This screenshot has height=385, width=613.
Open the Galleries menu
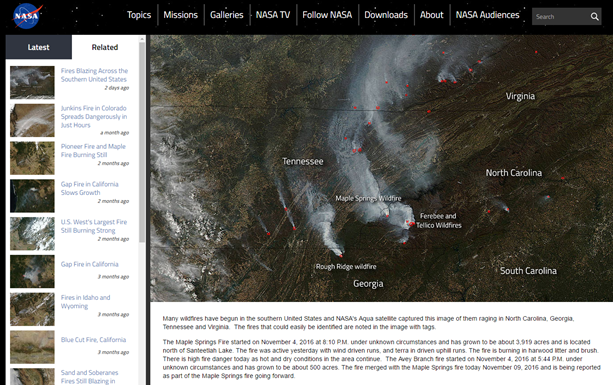coord(227,15)
